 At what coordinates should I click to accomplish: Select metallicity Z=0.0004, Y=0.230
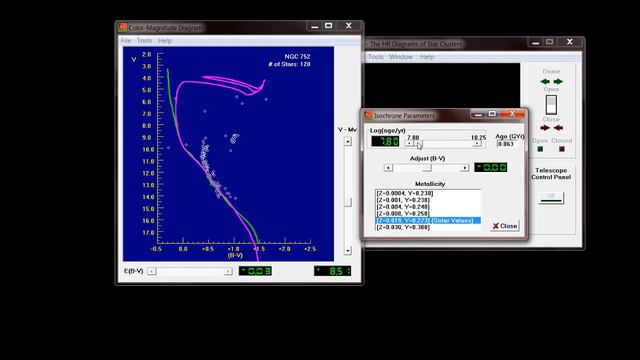[x=427, y=193]
